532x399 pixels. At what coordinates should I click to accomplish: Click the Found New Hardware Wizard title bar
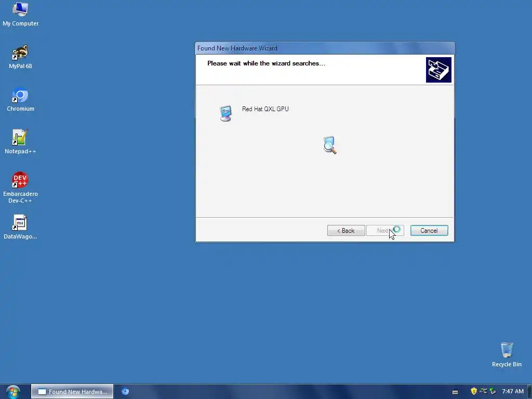tap(325, 48)
